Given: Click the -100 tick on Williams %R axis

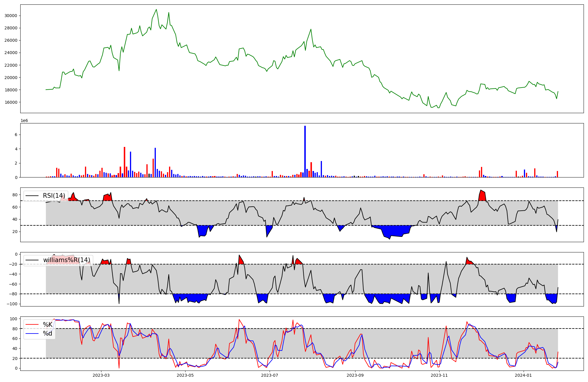Looking at the screenshot, I should coord(12,304).
